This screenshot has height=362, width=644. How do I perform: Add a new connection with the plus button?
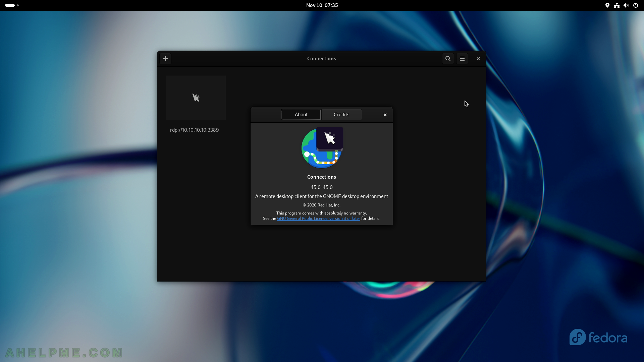pos(165,59)
